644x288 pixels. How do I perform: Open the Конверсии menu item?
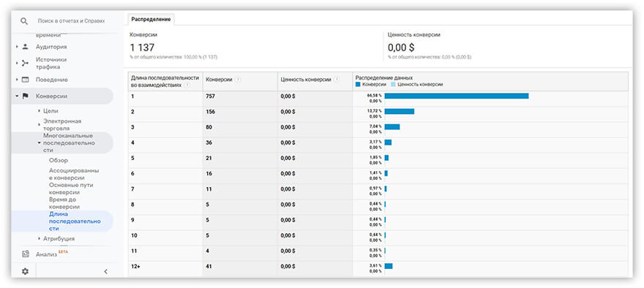[x=52, y=96]
